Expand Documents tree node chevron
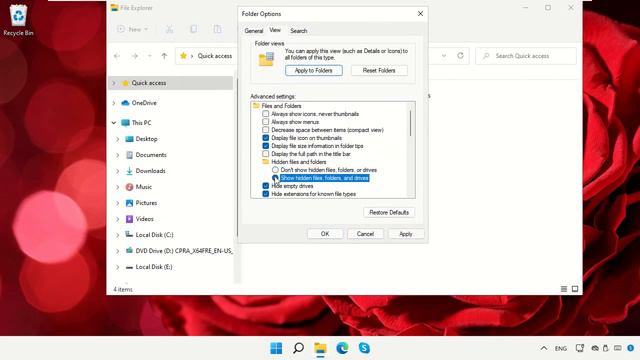This screenshot has width=640, height=360. coord(118,155)
